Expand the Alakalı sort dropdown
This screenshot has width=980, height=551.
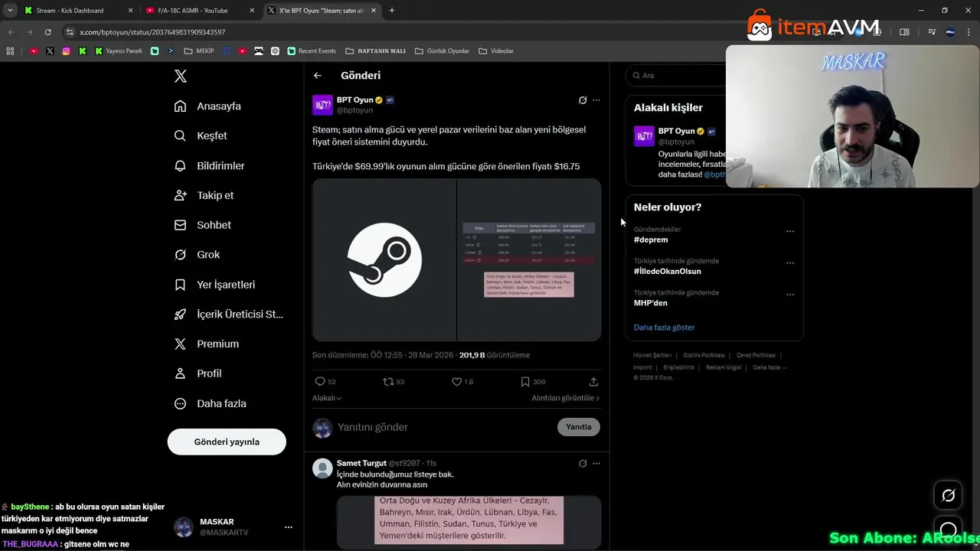(x=327, y=398)
